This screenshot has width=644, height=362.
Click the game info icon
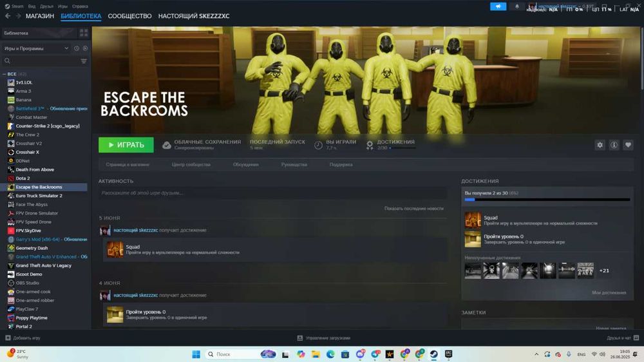tap(614, 145)
